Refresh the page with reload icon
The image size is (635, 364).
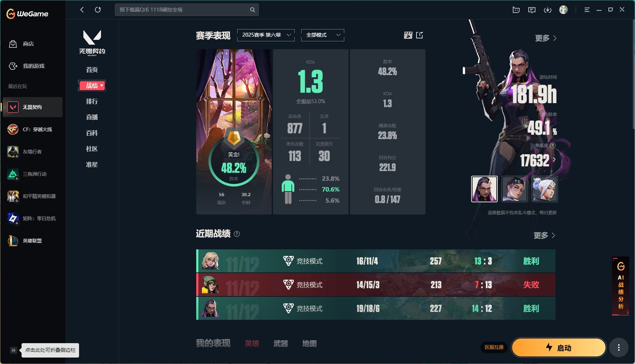coord(98,10)
